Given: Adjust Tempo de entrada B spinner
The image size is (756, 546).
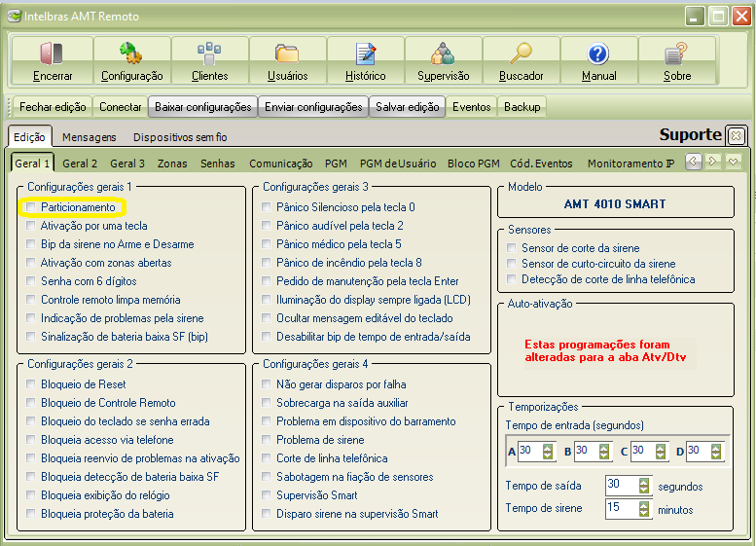Looking at the screenshot, I should [x=604, y=452].
